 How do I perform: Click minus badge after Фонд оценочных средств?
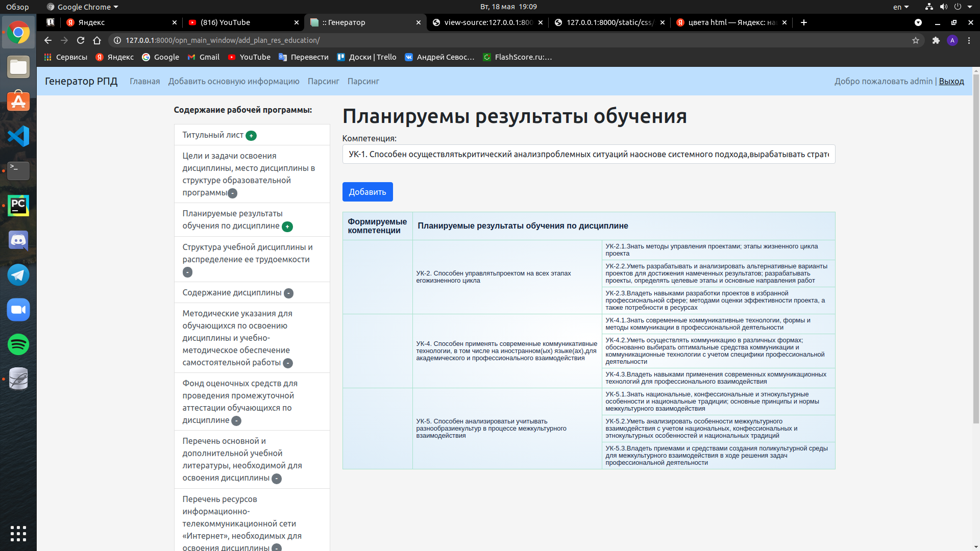tap(236, 421)
